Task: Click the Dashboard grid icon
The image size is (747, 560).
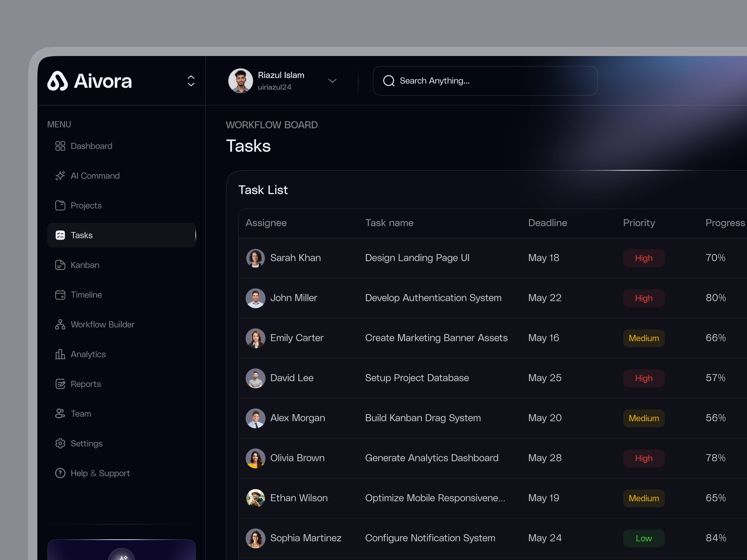Action: [60, 146]
